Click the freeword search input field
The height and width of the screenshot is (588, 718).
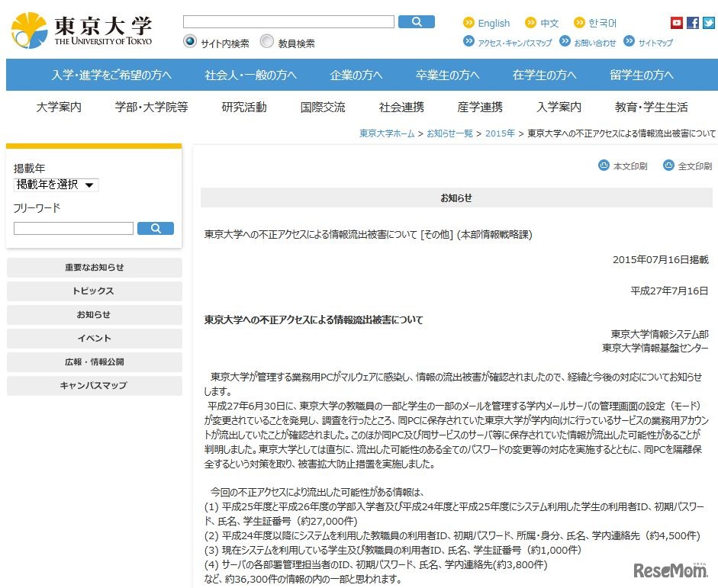72,228
